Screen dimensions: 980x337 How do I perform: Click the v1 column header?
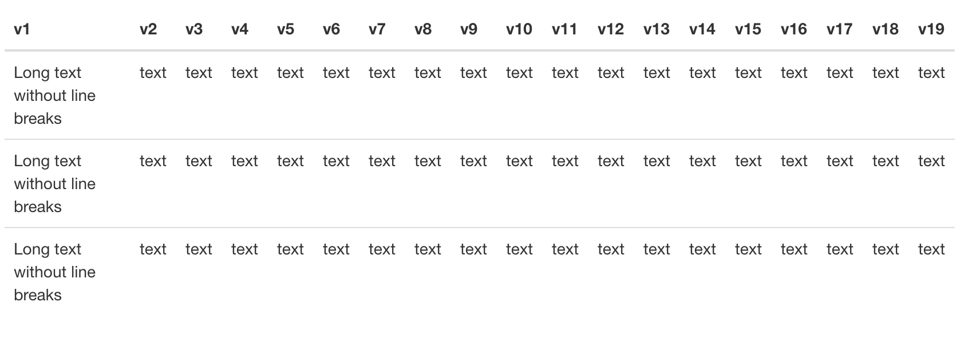(x=22, y=29)
